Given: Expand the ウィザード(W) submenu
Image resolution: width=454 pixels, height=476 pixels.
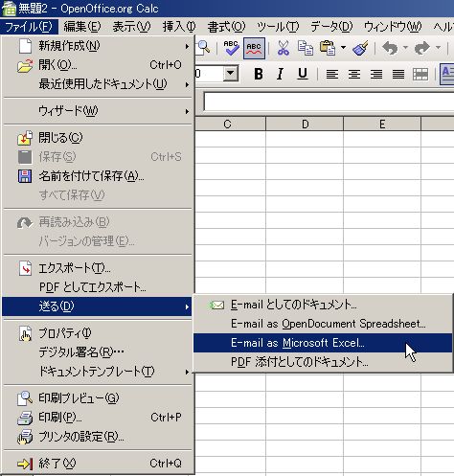Looking at the screenshot, I should coord(97,111).
